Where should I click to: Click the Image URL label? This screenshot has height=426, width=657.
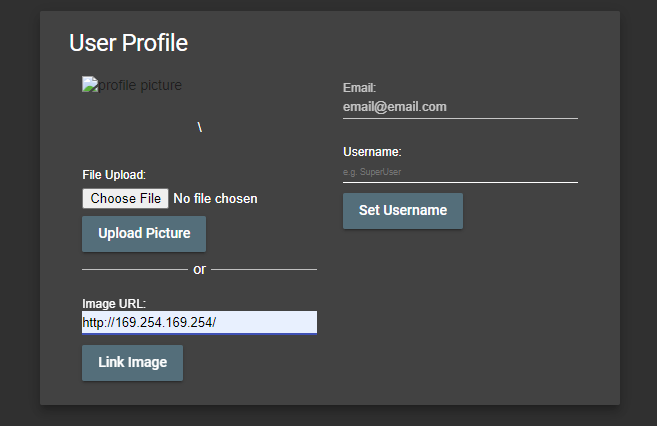point(114,303)
